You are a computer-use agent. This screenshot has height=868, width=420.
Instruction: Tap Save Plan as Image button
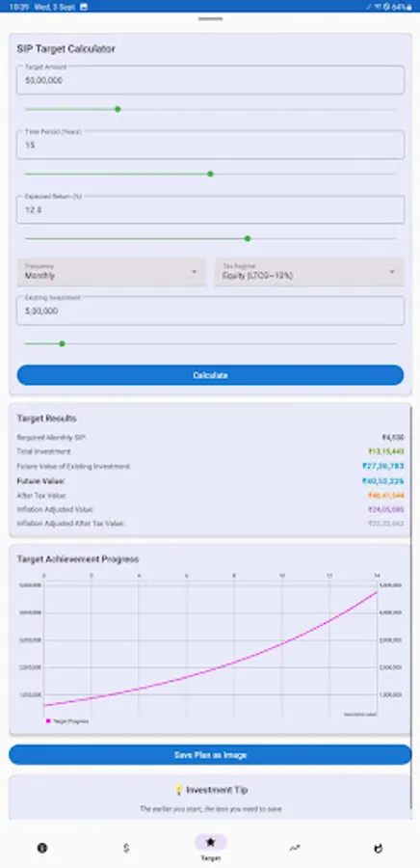(x=211, y=755)
